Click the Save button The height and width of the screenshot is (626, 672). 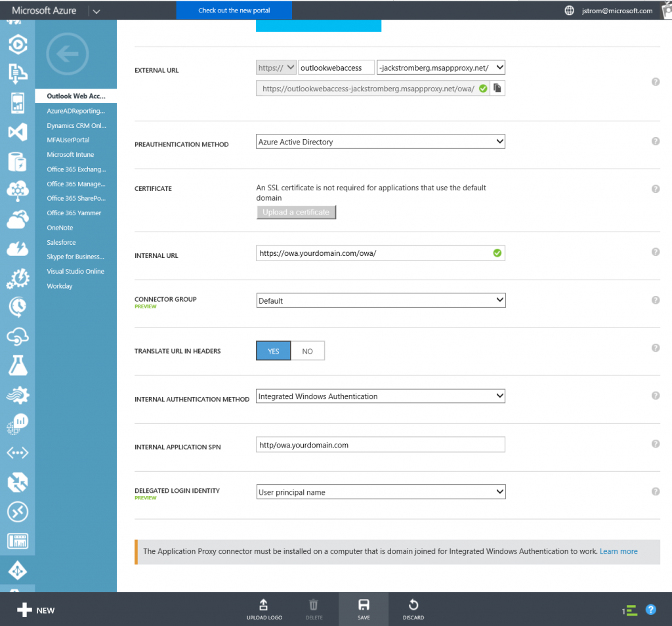[364, 609]
